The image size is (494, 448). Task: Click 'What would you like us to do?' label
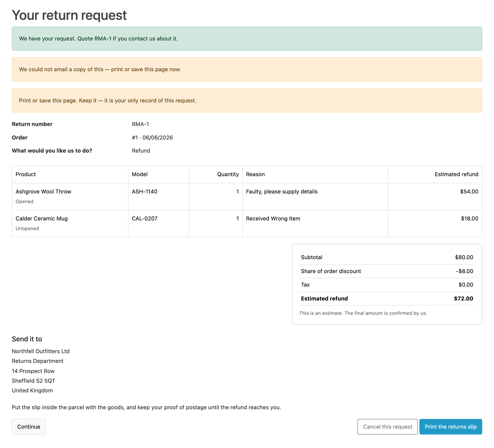52,151
